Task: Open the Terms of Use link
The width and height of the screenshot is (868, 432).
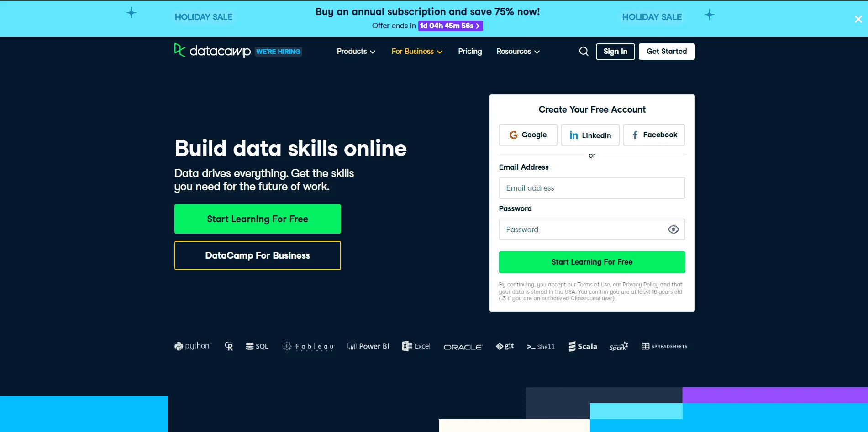Action: point(594,285)
